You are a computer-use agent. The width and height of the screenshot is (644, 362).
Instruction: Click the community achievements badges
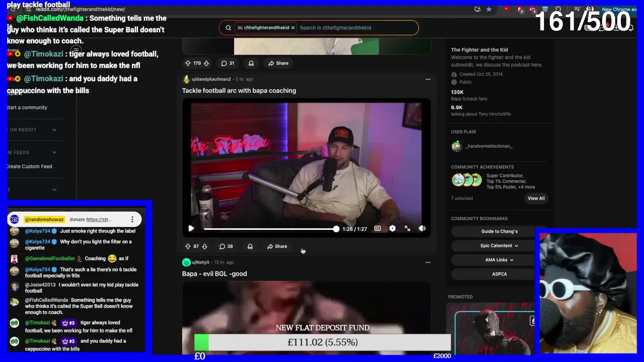tap(467, 179)
